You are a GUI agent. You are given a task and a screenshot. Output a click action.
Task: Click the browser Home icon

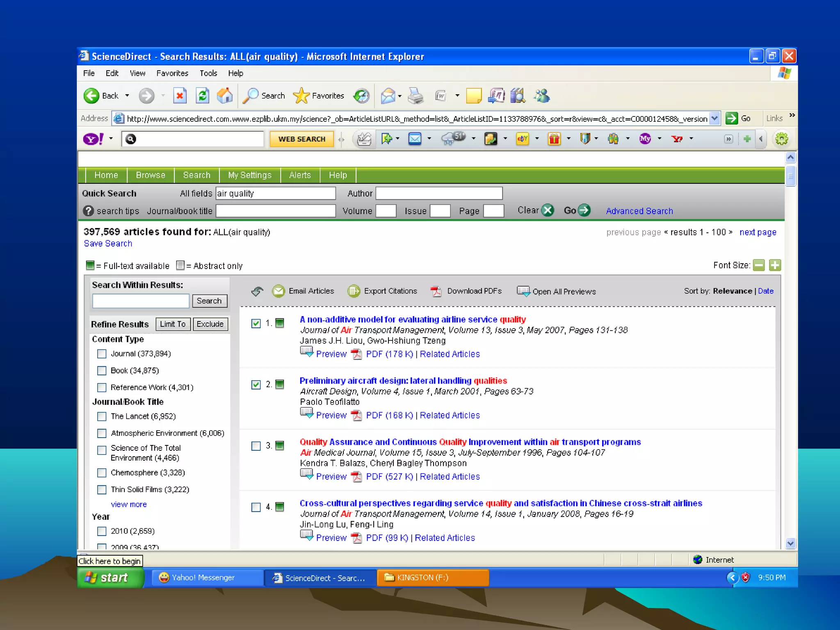(x=224, y=96)
